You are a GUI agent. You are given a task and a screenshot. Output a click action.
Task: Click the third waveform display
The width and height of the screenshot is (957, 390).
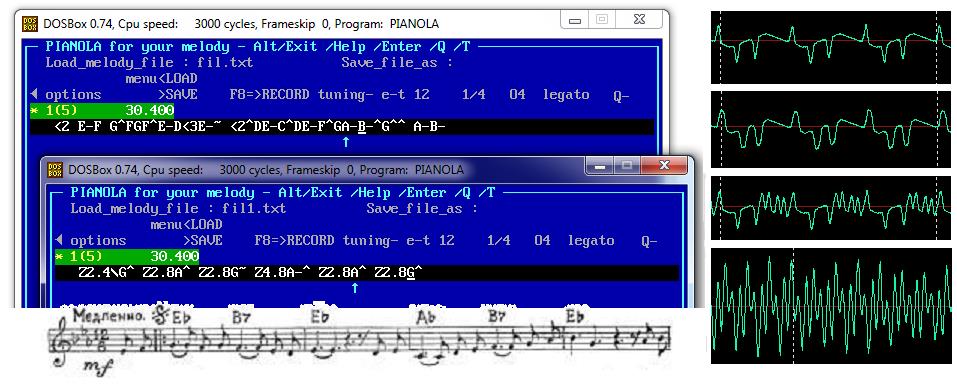tap(831, 208)
